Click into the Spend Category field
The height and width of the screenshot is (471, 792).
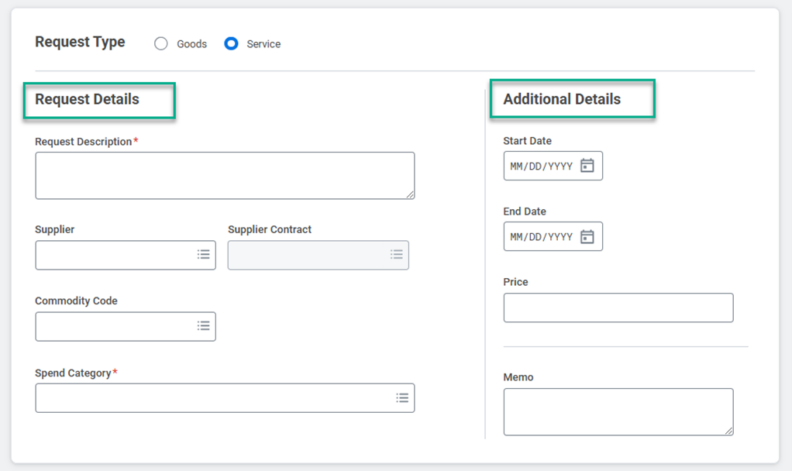212,398
